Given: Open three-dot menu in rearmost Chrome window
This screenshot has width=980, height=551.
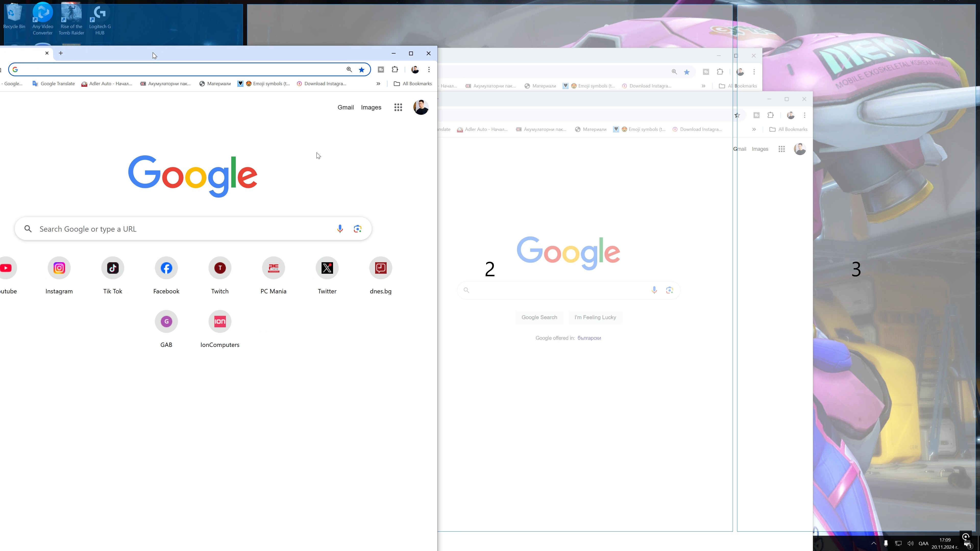Looking at the screenshot, I should point(754,72).
